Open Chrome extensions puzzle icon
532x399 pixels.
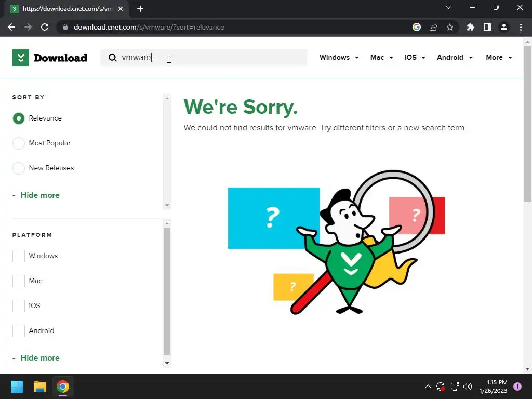pos(471,27)
